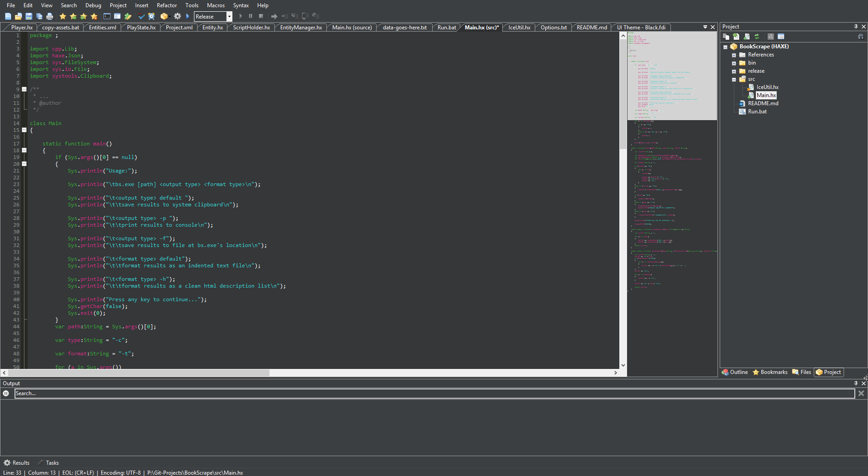Image resolution: width=868 pixels, height=476 pixels.
Task: Run the project with the blue play arrow
Action: click(x=188, y=16)
